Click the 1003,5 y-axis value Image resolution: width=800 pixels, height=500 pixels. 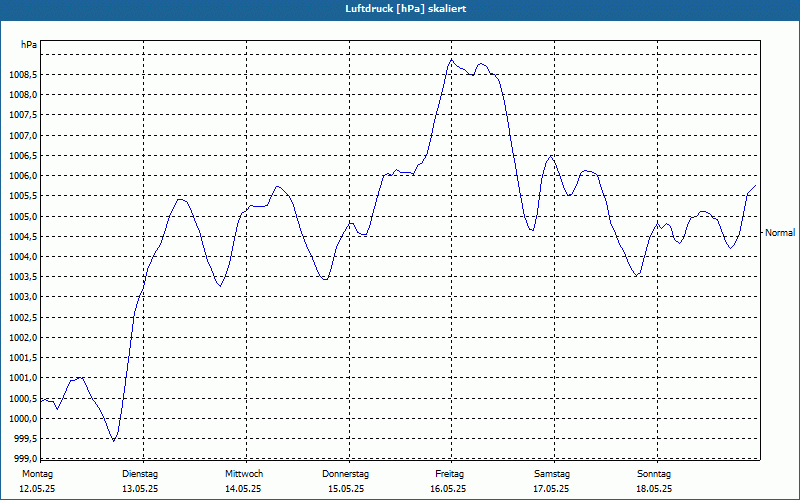[23, 277]
